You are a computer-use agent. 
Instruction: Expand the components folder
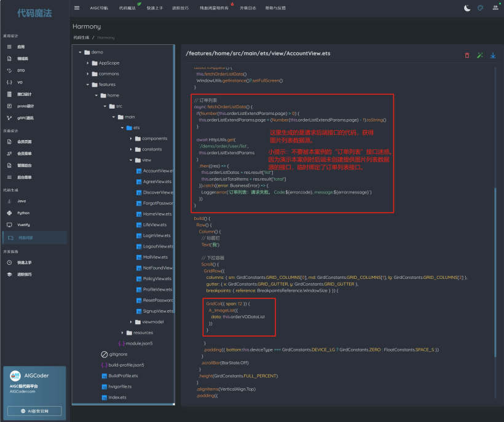[x=131, y=138]
